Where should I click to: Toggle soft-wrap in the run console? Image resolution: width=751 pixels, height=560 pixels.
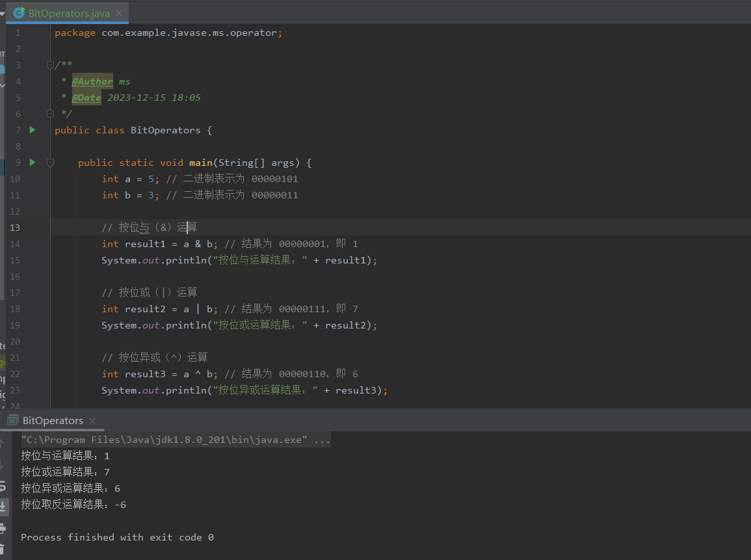3,487
